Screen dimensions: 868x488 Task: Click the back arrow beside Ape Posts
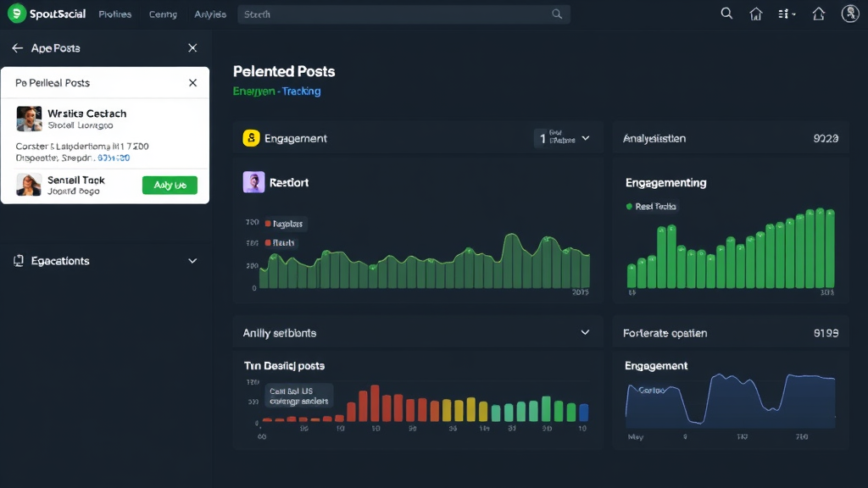17,48
